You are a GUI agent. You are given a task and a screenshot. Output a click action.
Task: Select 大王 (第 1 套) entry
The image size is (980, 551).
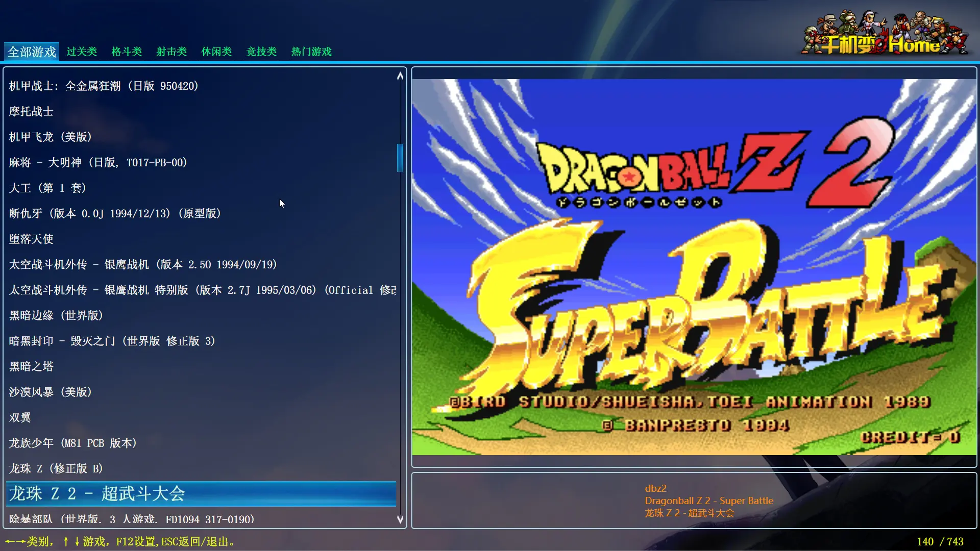coord(47,188)
